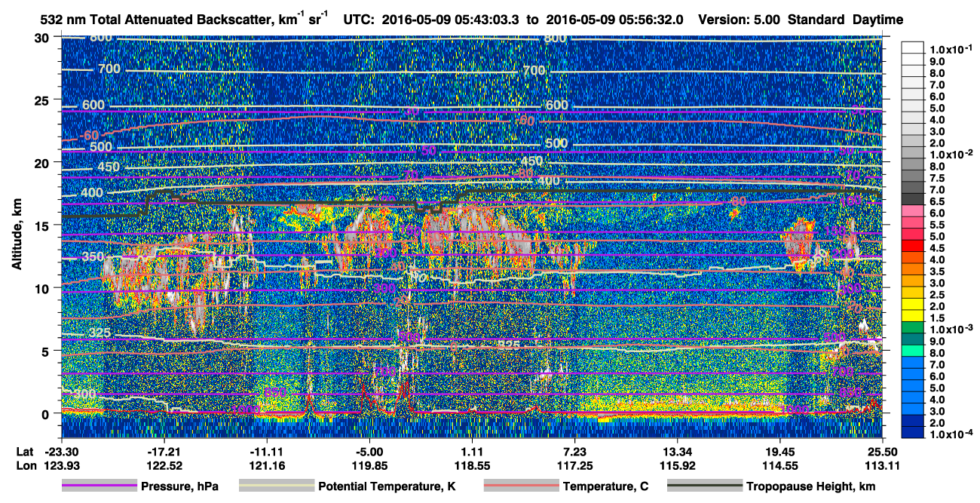980x503 pixels.
Task: Click longitude value 119.85
Action: (x=369, y=465)
